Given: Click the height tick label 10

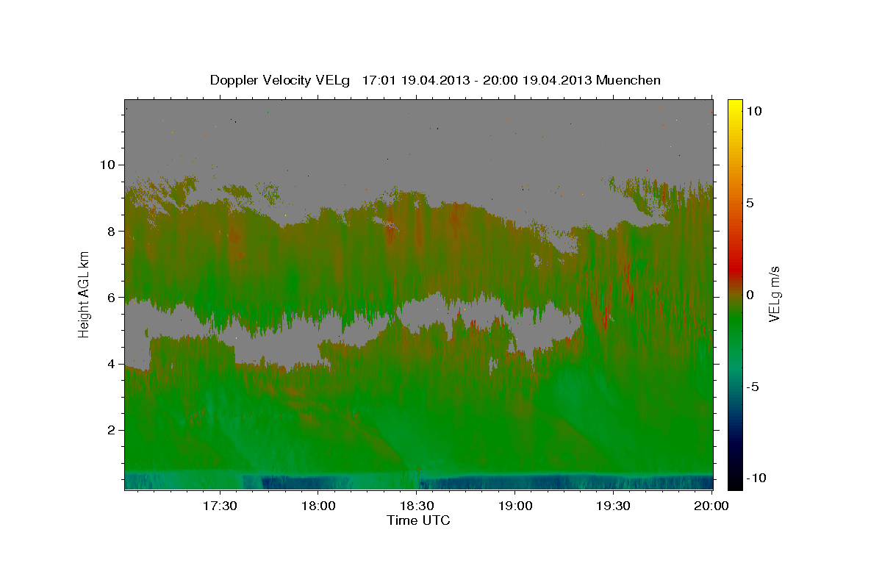Looking at the screenshot, I should [109, 165].
